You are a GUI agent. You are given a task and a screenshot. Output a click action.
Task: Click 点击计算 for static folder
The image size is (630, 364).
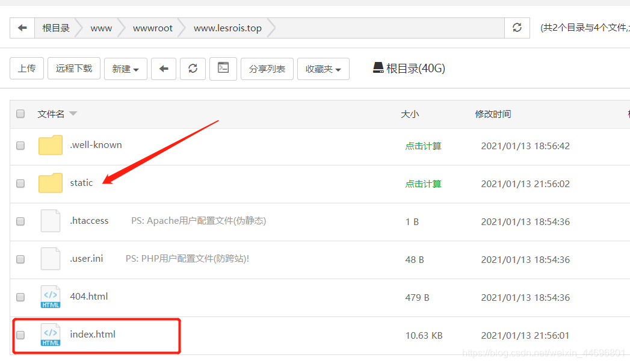pyautogui.click(x=423, y=184)
